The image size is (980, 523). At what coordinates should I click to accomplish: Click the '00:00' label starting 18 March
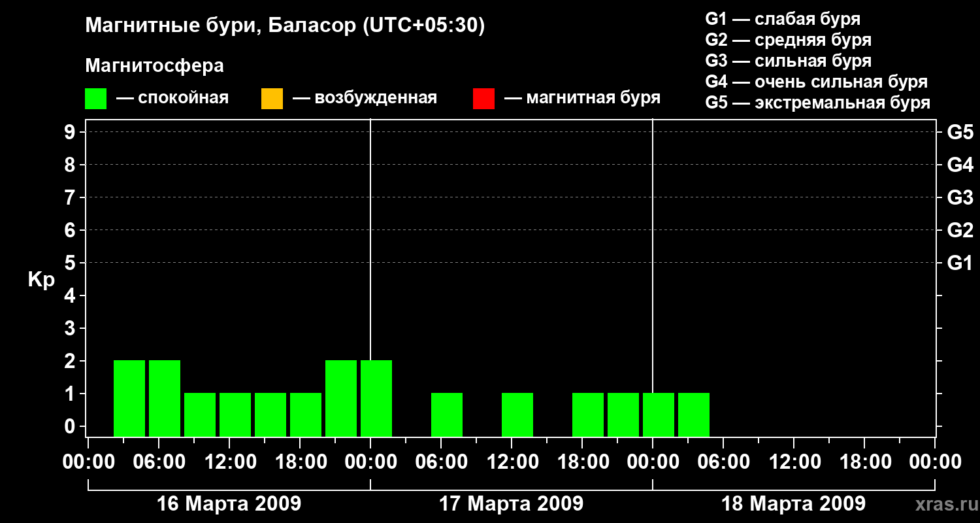[x=653, y=462]
